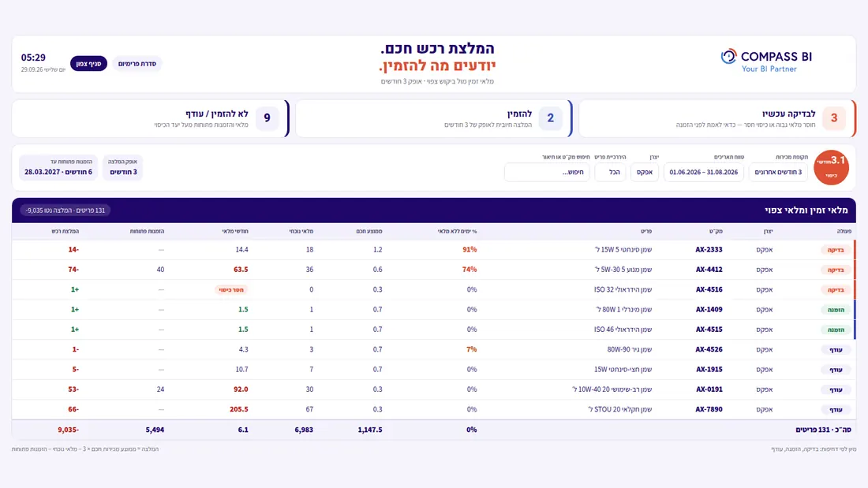Click purchase recommendation 74- in row AX-4412

pyautogui.click(x=73, y=270)
